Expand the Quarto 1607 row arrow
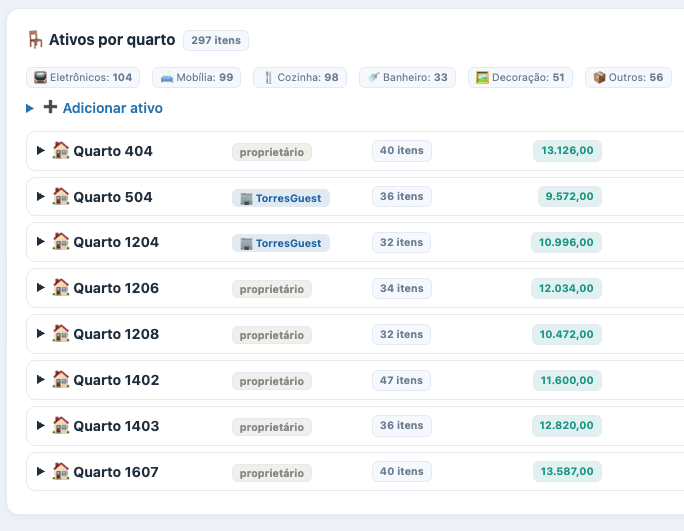 (x=41, y=472)
